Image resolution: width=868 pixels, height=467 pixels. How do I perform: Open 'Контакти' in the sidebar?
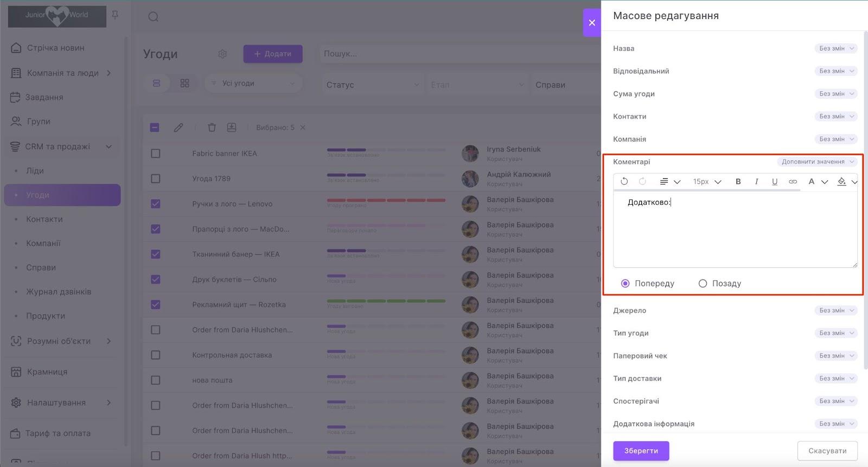tap(44, 219)
